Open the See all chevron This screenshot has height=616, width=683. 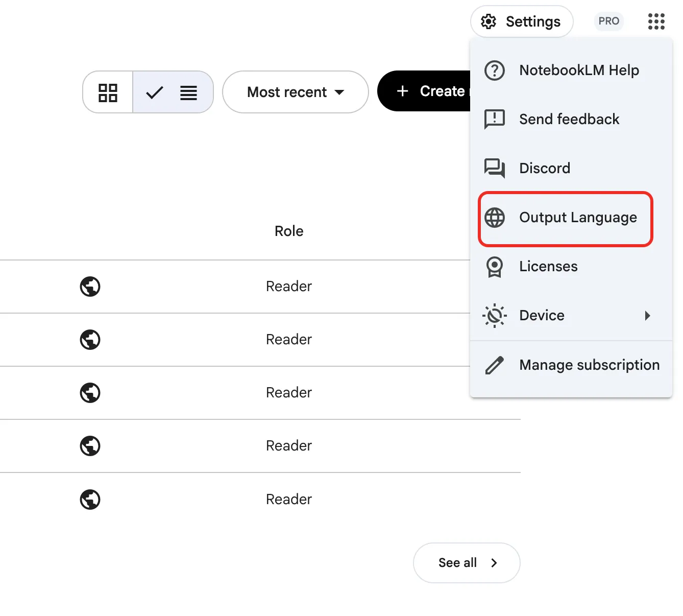click(x=494, y=562)
